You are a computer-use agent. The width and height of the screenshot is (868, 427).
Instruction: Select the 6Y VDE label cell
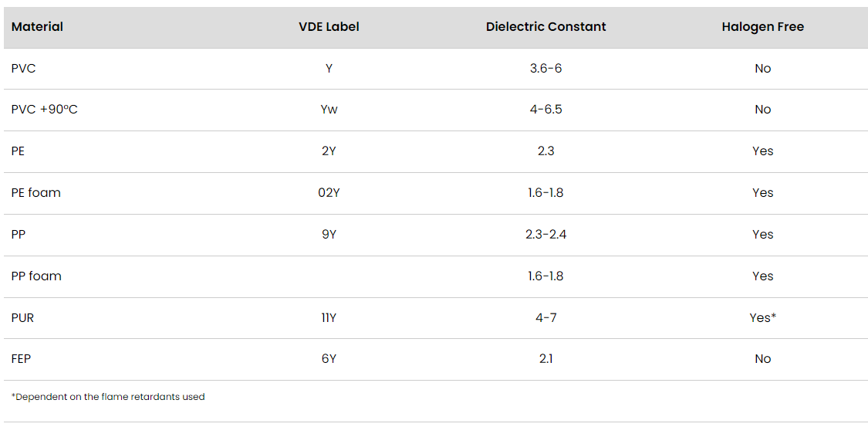tap(329, 359)
